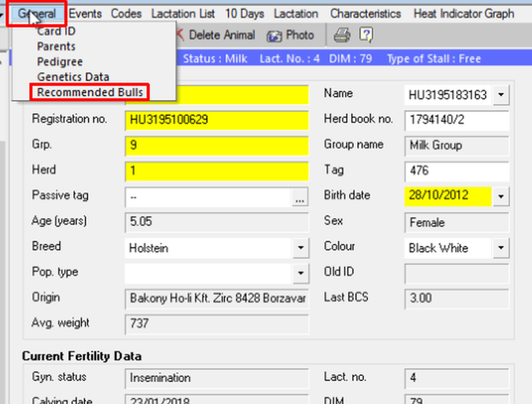532x404 pixels.
Task: Click the help question mark icon
Action: [365, 35]
